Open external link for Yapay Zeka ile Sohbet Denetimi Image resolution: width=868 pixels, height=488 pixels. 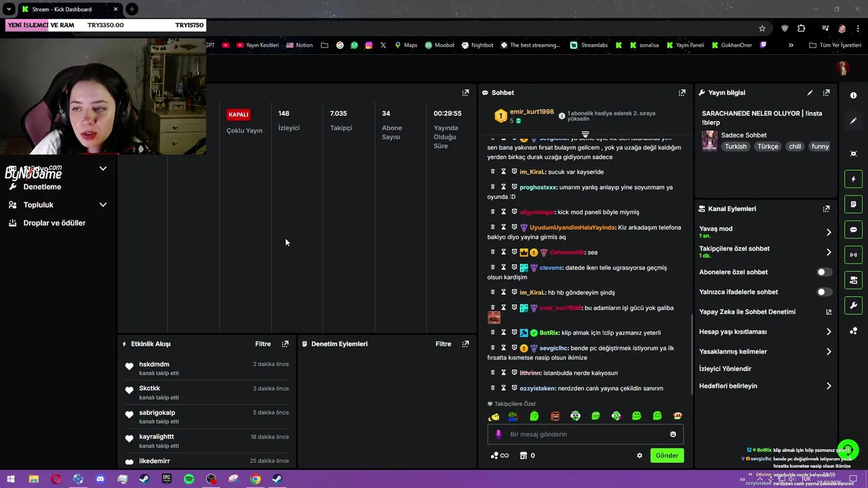point(828,312)
